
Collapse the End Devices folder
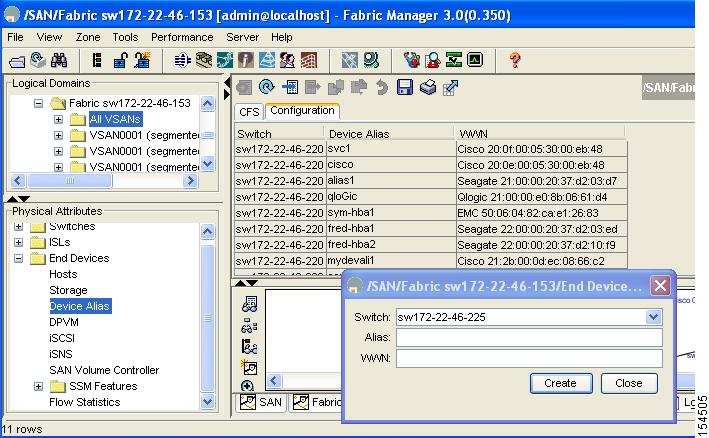pyautogui.click(x=19, y=259)
